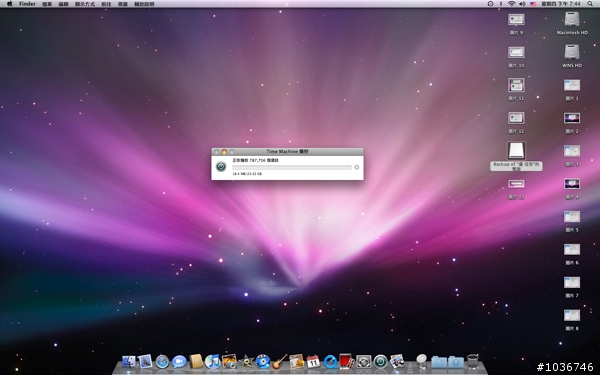Open iDVD from the Dock
Viewport: 600px width, 375px height.
click(x=263, y=361)
